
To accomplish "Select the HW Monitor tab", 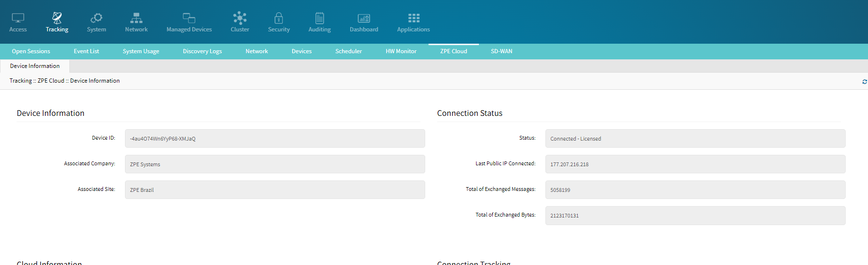I will [x=401, y=51].
